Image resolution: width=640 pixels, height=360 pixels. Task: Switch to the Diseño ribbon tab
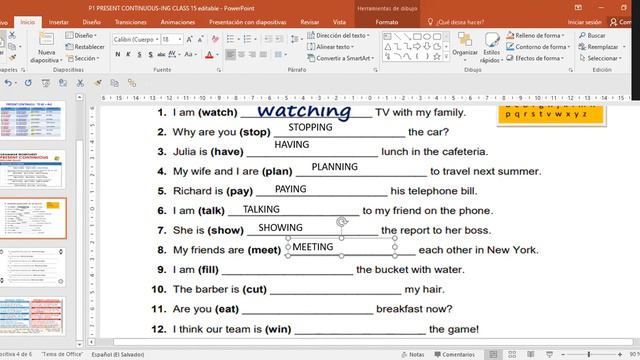coord(91,22)
